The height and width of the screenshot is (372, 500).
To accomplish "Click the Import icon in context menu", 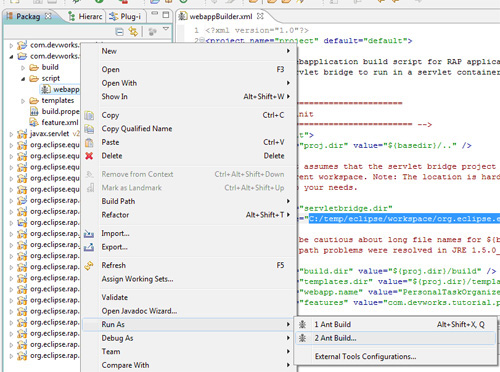I will pos(89,234).
